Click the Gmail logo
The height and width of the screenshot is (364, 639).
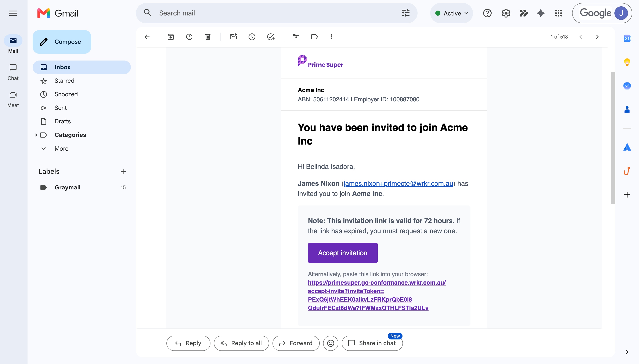[58, 13]
